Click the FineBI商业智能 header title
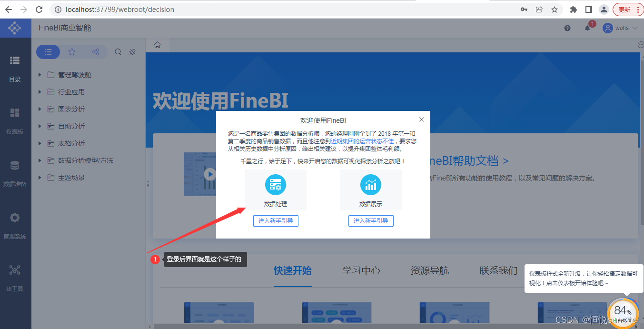Screen dimensions: 644x329 (65, 28)
